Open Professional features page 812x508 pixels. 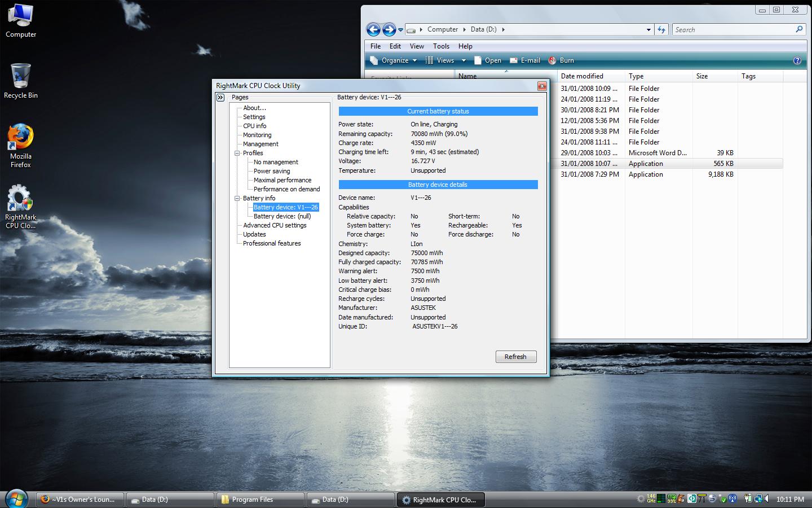coord(272,243)
